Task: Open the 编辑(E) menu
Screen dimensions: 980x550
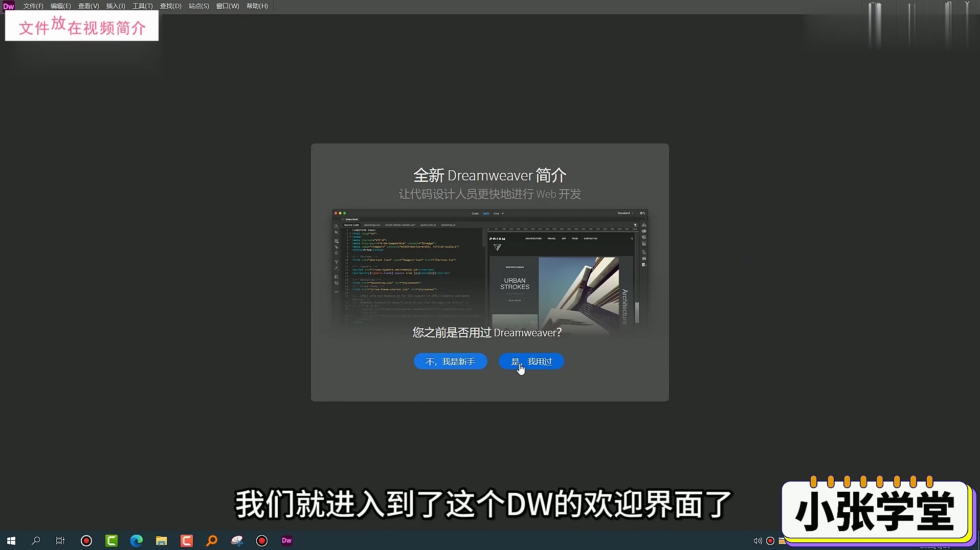Action: click(x=61, y=6)
